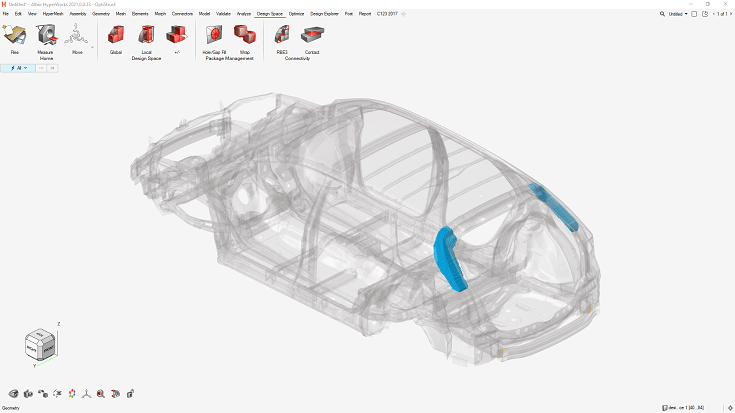Click the Global design space icon

coord(116,37)
